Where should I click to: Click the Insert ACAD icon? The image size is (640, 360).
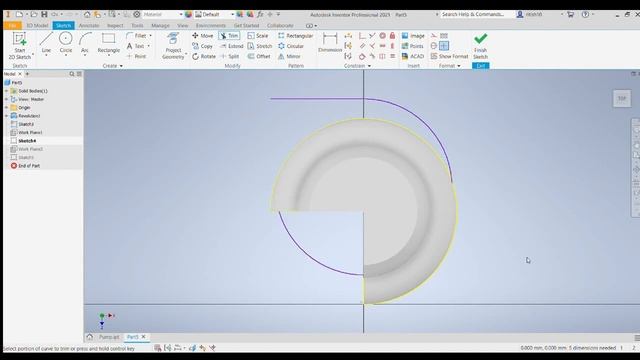click(413, 56)
